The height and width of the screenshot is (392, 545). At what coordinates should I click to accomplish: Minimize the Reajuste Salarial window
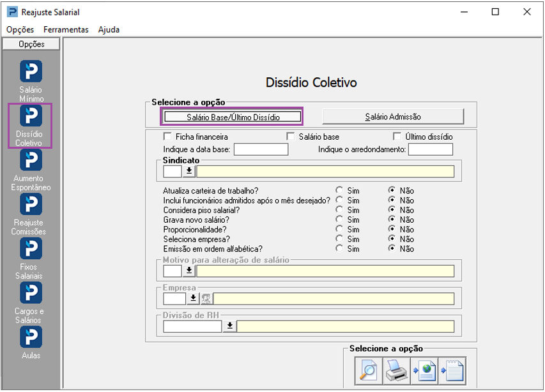pos(464,11)
